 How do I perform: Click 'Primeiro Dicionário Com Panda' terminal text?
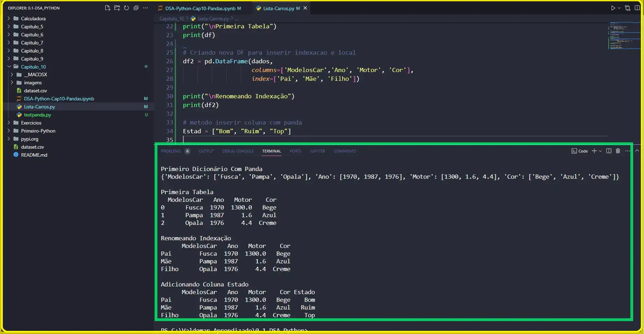pyautogui.click(x=211, y=169)
